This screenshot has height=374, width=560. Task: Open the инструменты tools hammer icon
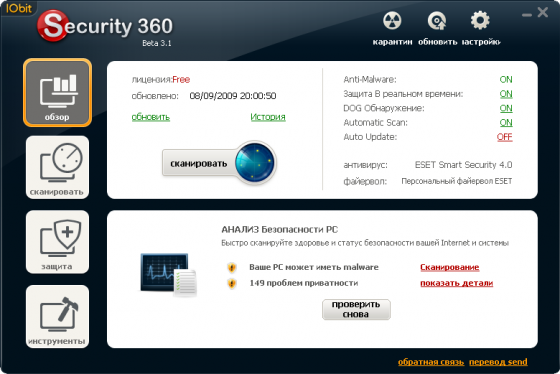click(x=58, y=316)
